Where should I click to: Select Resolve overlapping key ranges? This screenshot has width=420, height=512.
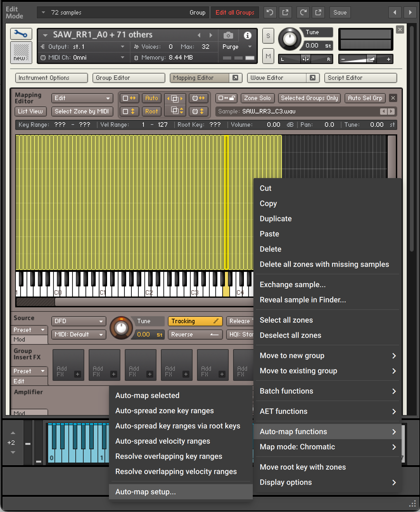(x=181, y=456)
